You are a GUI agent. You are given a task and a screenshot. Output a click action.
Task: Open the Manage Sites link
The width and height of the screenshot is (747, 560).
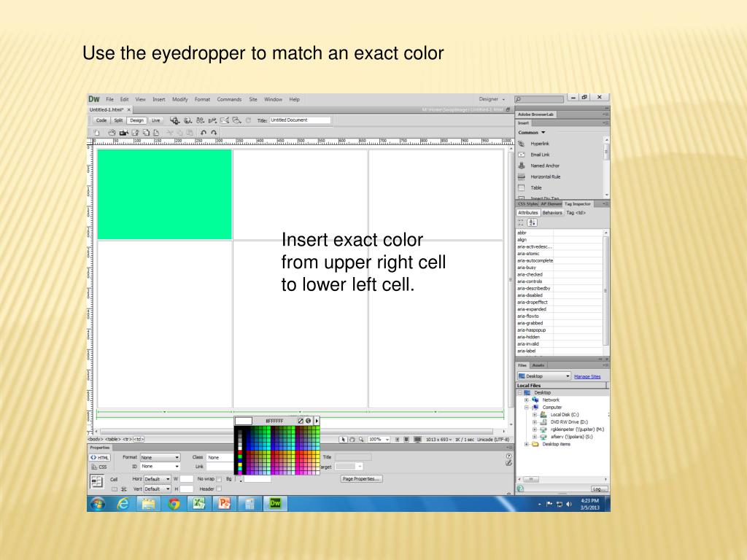point(587,376)
